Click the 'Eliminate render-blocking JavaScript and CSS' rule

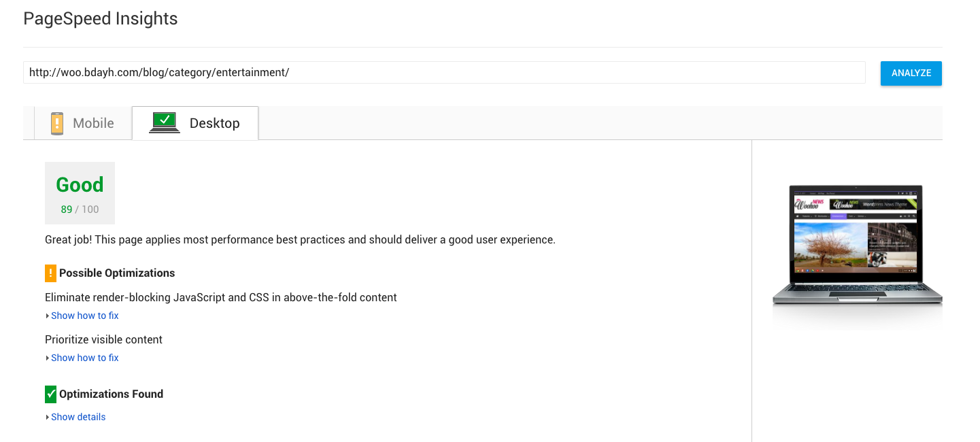tap(220, 297)
